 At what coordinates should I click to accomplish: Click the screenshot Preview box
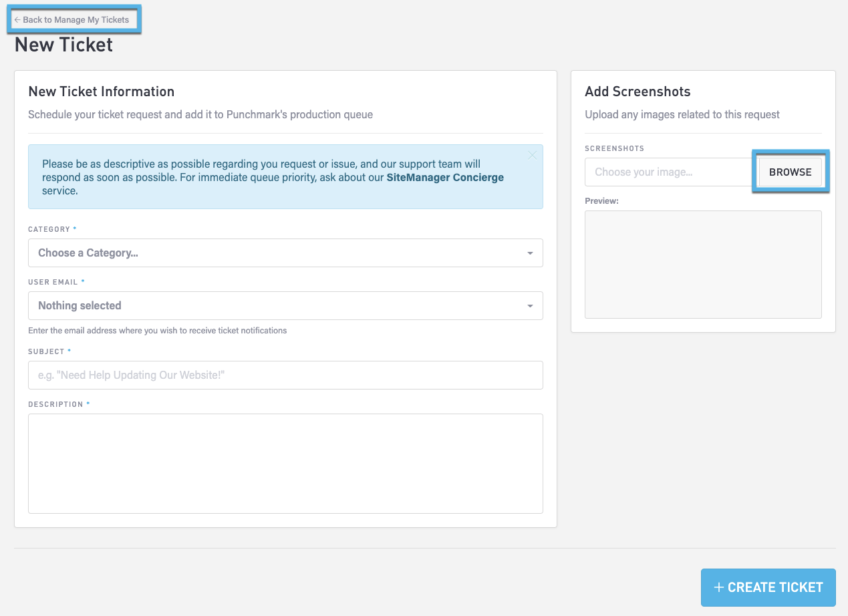703,265
